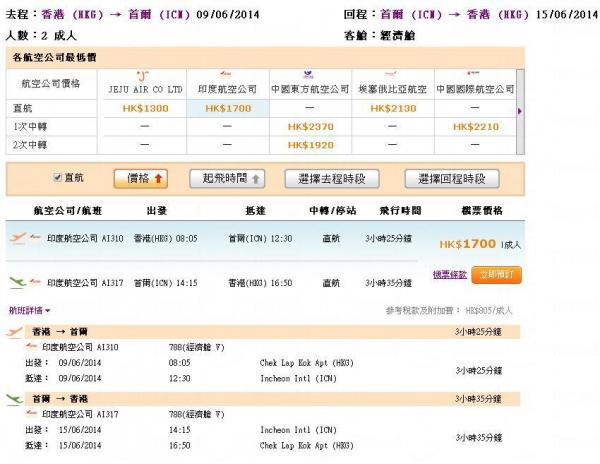Select Jeju Air direct price HK$1300
This screenshot has width=600, height=464.
tap(145, 109)
